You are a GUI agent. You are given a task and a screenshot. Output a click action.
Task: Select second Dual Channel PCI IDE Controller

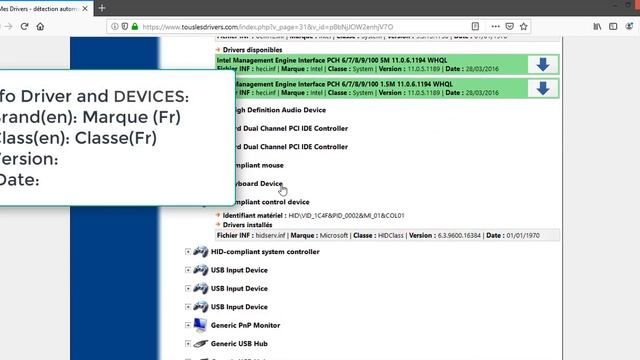tap(291, 147)
